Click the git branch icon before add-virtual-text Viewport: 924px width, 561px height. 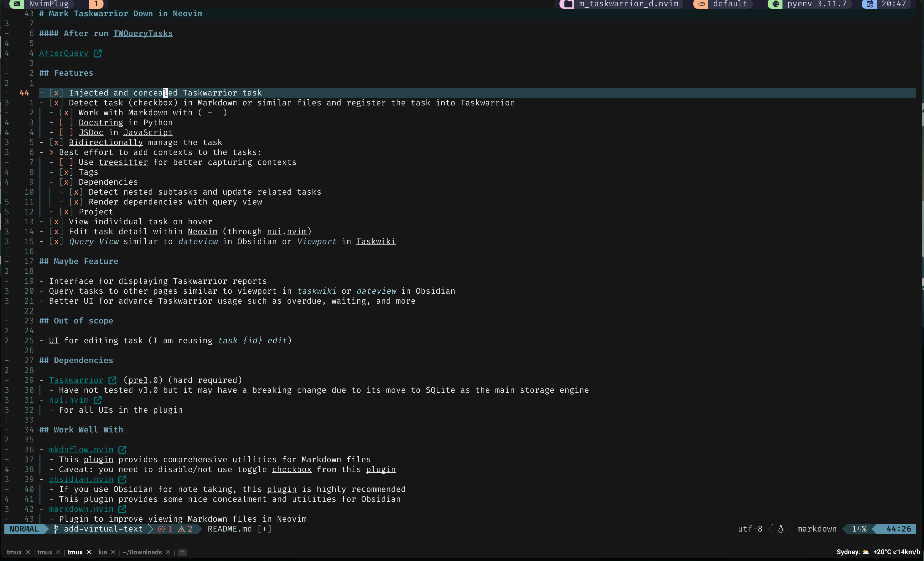(x=56, y=529)
